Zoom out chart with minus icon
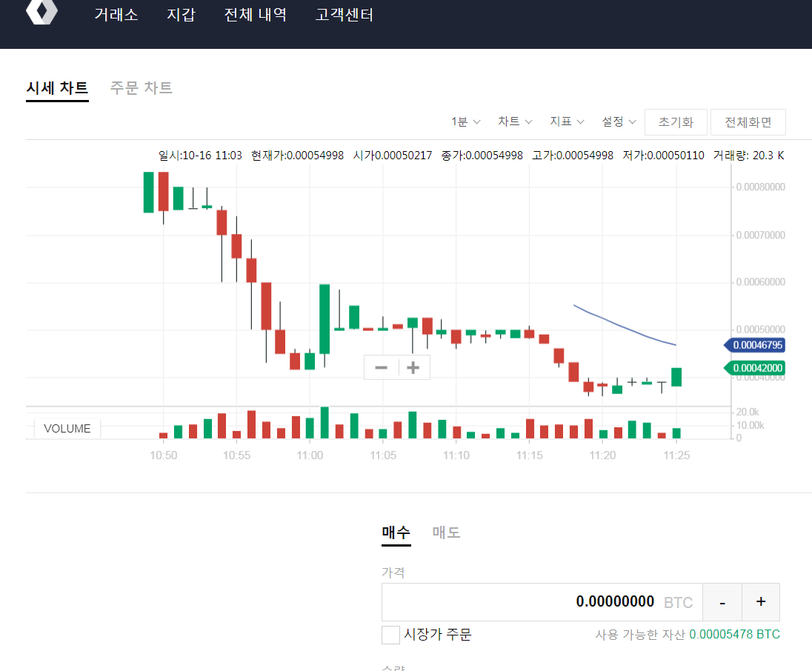 coord(381,367)
